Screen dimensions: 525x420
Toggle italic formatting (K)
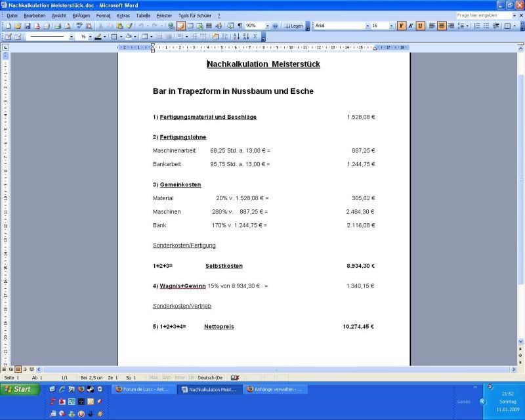pyautogui.click(x=411, y=26)
